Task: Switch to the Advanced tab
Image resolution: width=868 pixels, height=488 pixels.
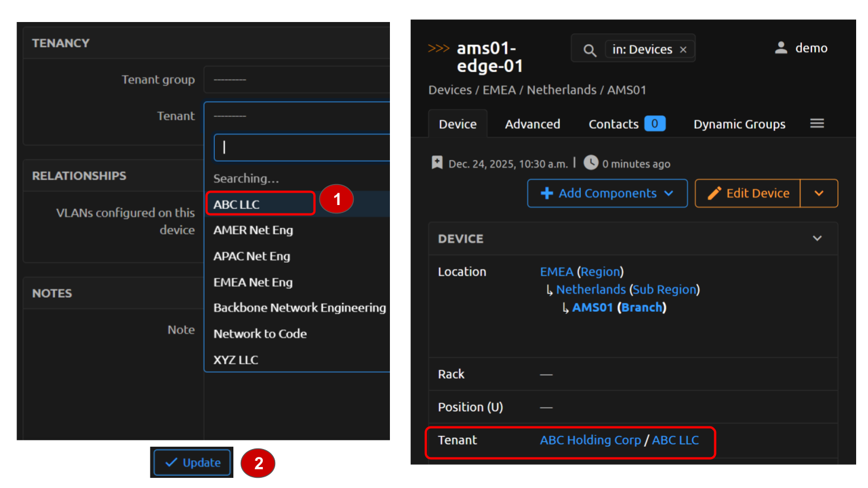Action: pyautogui.click(x=532, y=124)
